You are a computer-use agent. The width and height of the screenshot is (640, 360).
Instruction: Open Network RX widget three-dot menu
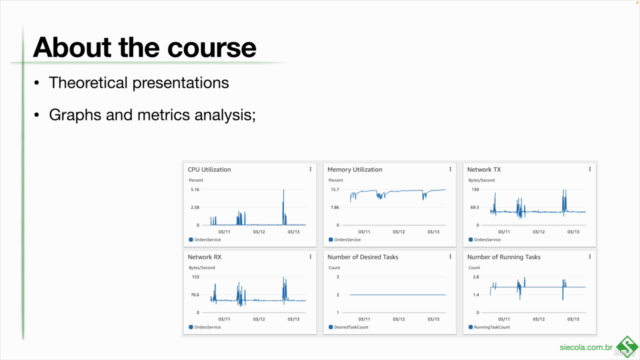310,257
